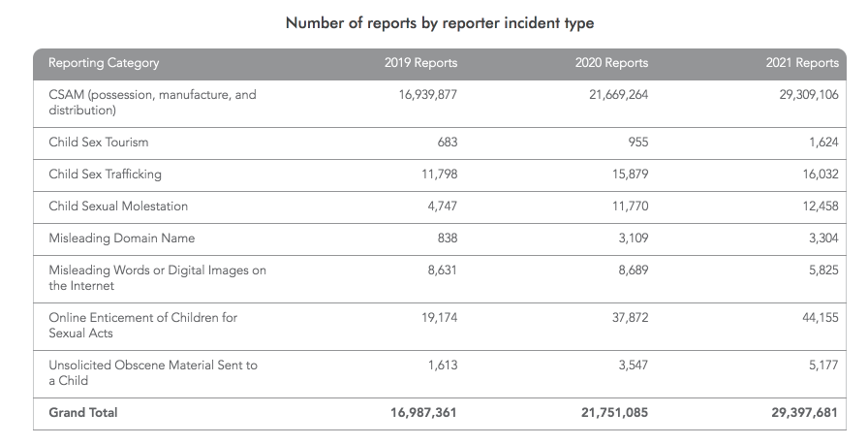Click the value 37,872
The width and height of the screenshot is (868, 445).
click(x=630, y=318)
